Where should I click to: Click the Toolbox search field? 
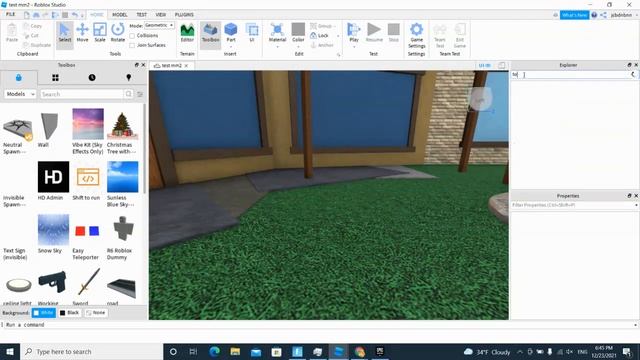(82, 94)
